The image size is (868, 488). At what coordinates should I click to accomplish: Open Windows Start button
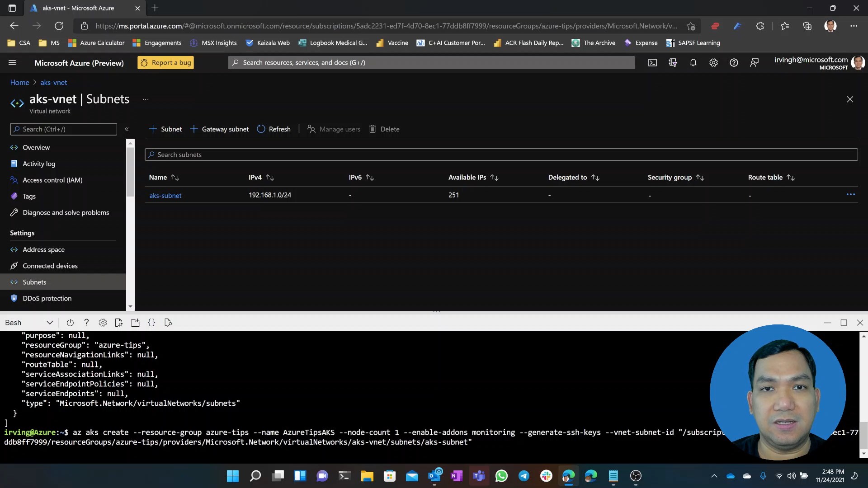pos(233,476)
